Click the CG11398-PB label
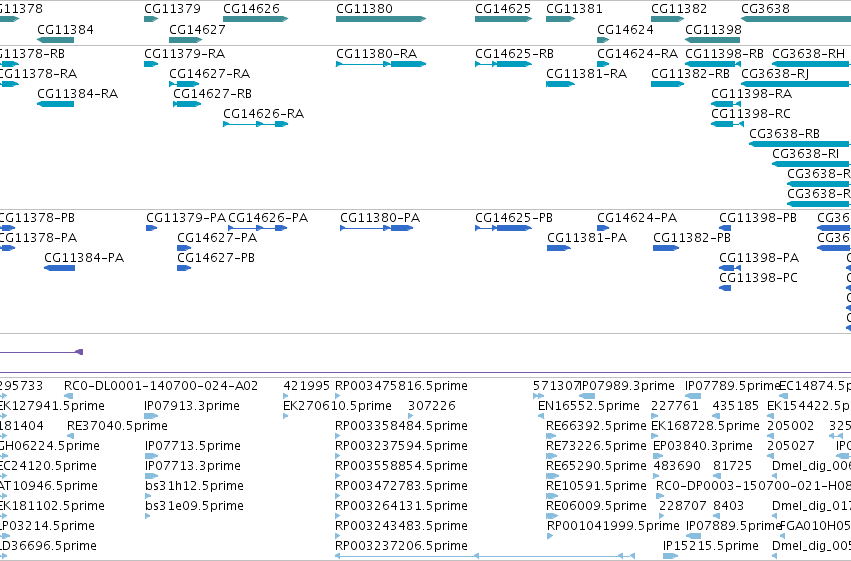This screenshot has height=561, width=851. pos(758,218)
